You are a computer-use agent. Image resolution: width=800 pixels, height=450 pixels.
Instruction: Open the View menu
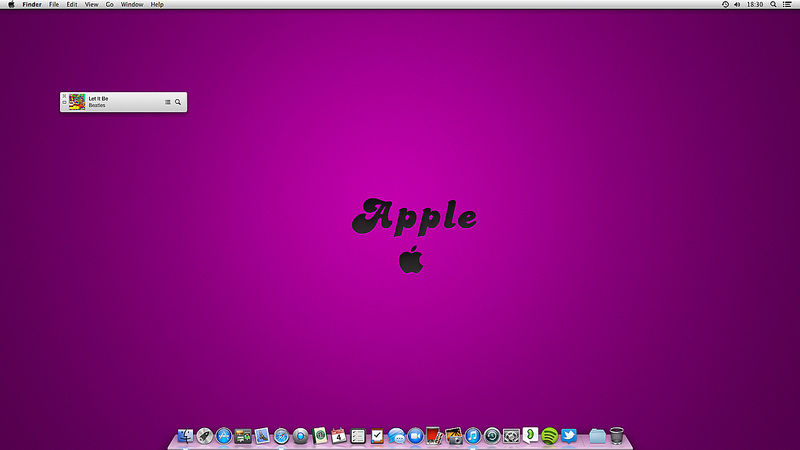[x=91, y=4]
